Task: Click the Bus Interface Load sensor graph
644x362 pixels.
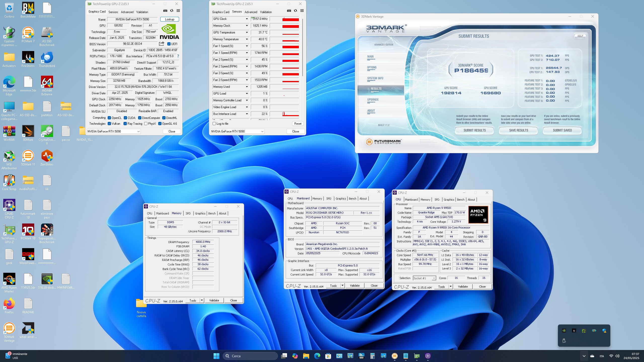Action: (x=285, y=114)
